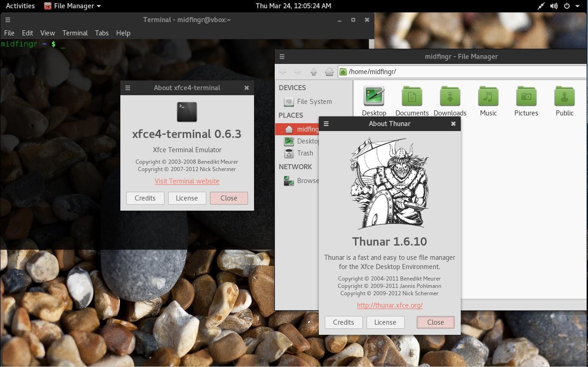The width and height of the screenshot is (588, 367).
Task: Click the /home/midfingr/ location field
Action: click(463, 72)
